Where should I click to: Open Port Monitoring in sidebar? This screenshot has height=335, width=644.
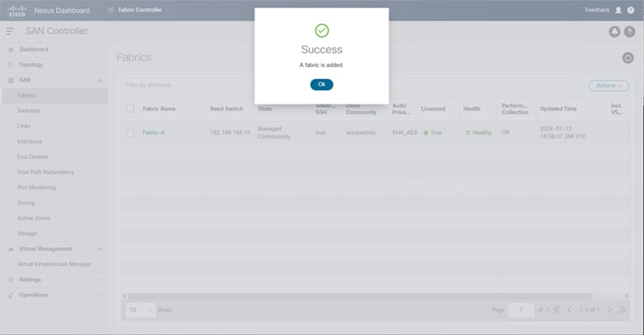tap(37, 187)
